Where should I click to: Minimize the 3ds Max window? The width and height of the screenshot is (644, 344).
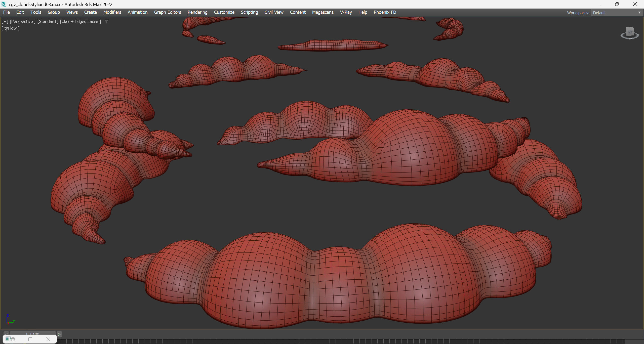coord(599,4)
